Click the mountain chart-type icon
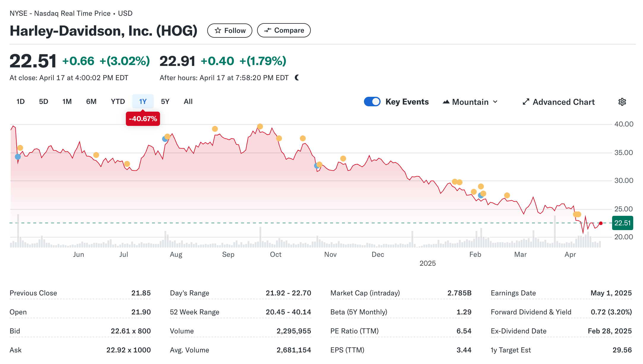Viewport: 643px width, 364px height. (446, 102)
